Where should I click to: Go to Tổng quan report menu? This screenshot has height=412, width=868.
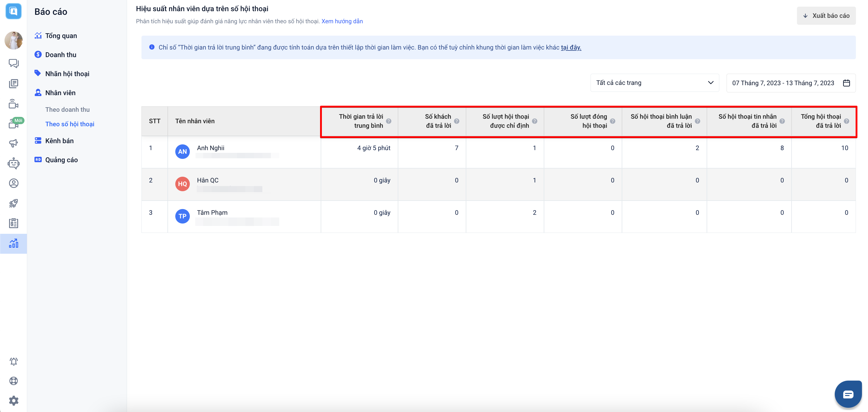pos(61,36)
